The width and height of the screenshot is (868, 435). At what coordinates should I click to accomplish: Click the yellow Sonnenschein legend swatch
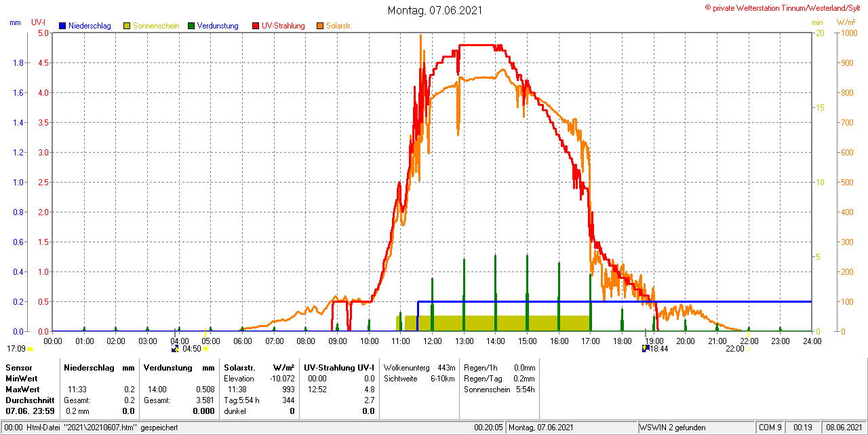coord(127,26)
